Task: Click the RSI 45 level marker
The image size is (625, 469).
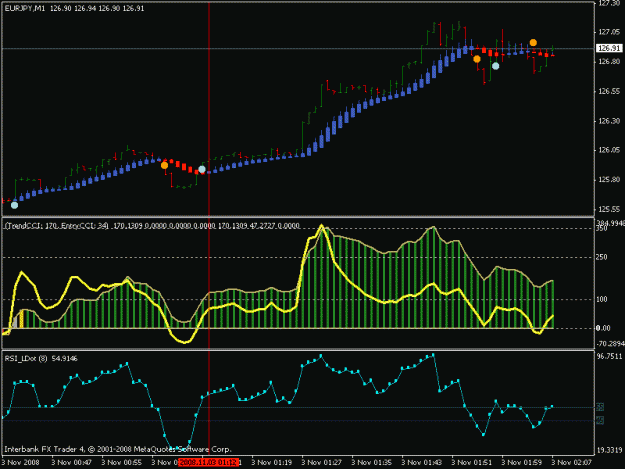Action: 600,420
